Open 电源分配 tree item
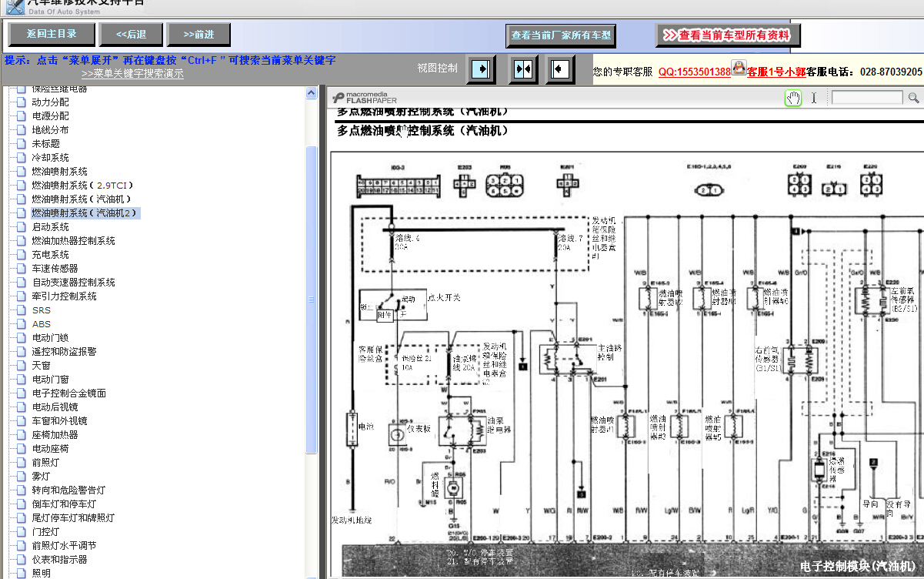924x579 pixels. pyautogui.click(x=50, y=115)
